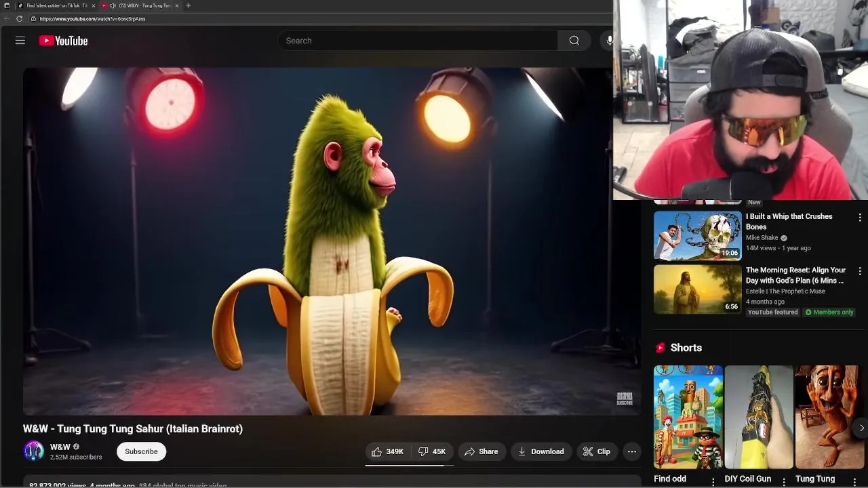Open options for the 'DIY Coil Gun' short
Image resolution: width=868 pixels, height=488 pixels.
(784, 481)
